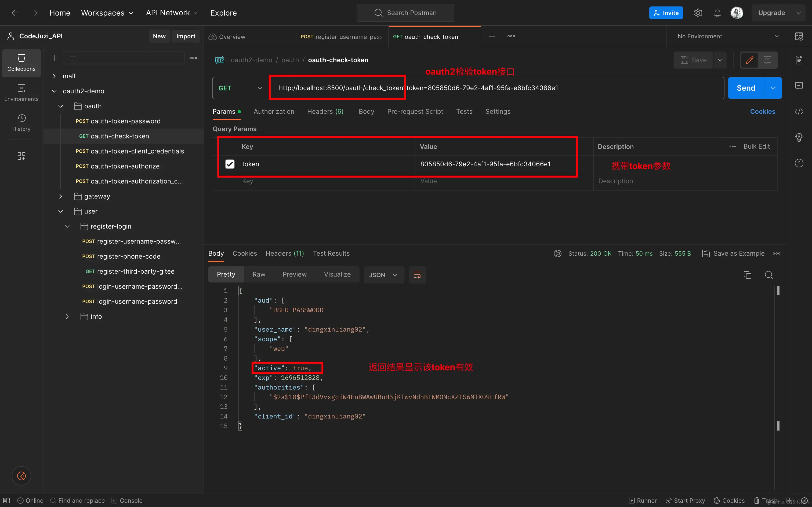812x507 pixels.
Task: Click the edit pencil mode icon
Action: (x=749, y=60)
